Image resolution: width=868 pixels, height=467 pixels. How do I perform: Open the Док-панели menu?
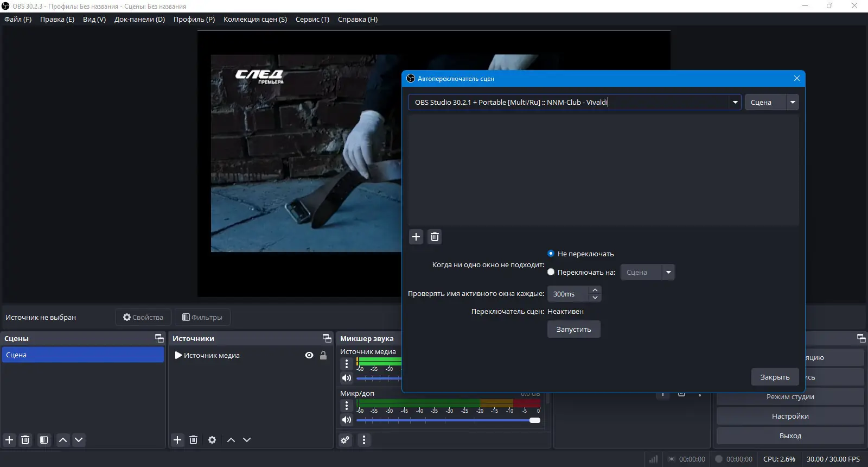(x=139, y=19)
